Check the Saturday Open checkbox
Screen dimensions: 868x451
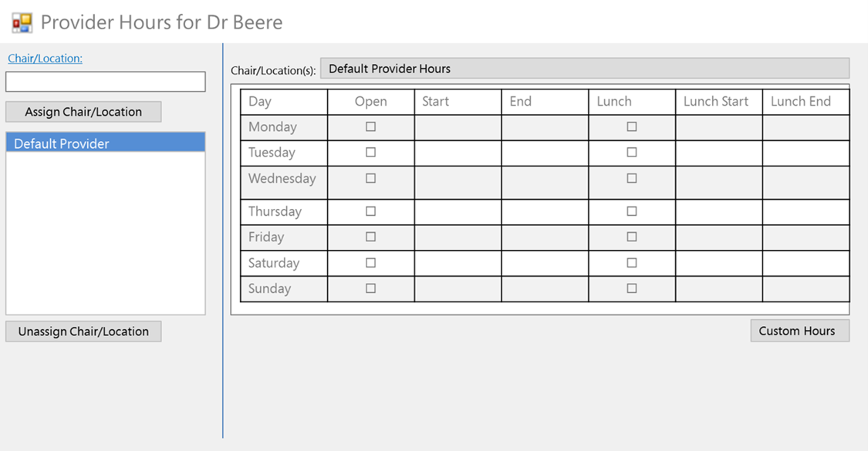pos(370,263)
